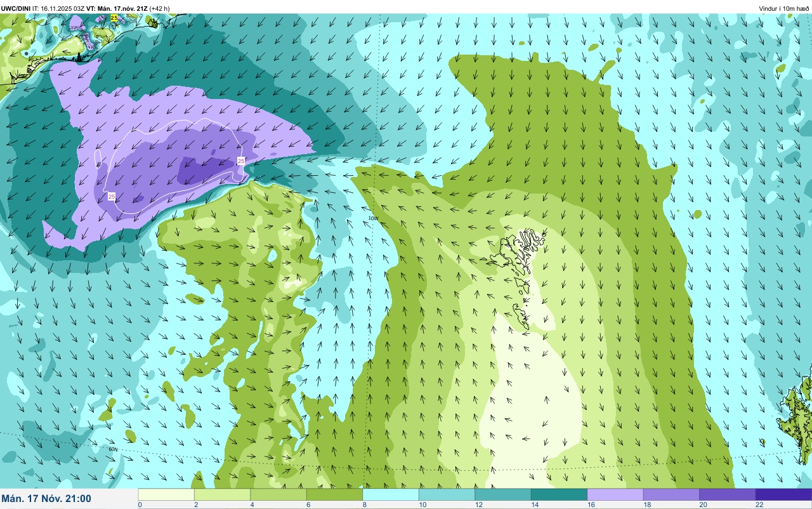Click the yellow '25' label near Iceland coast

(114, 18)
